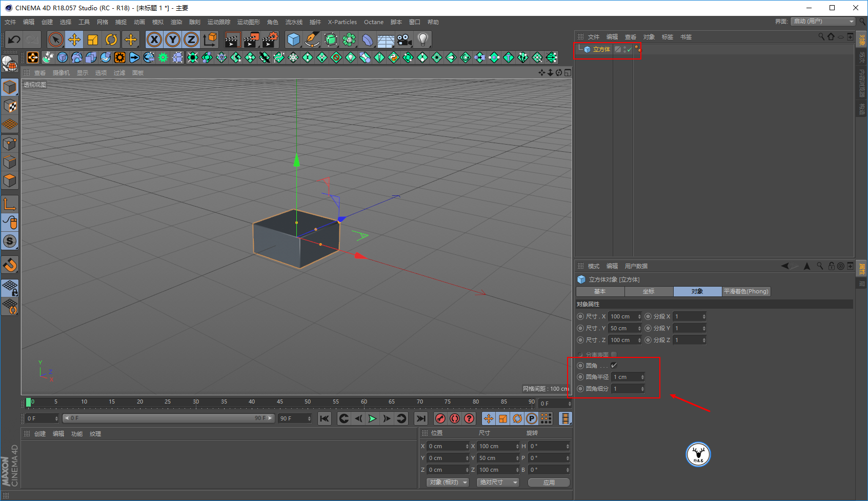Jump to the start of the animation

[x=325, y=418]
